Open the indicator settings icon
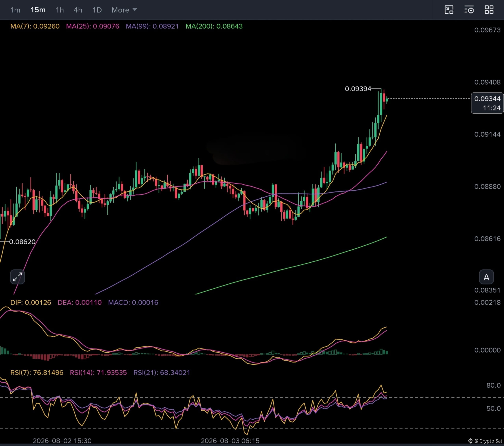The height and width of the screenshot is (446, 504). point(469,10)
